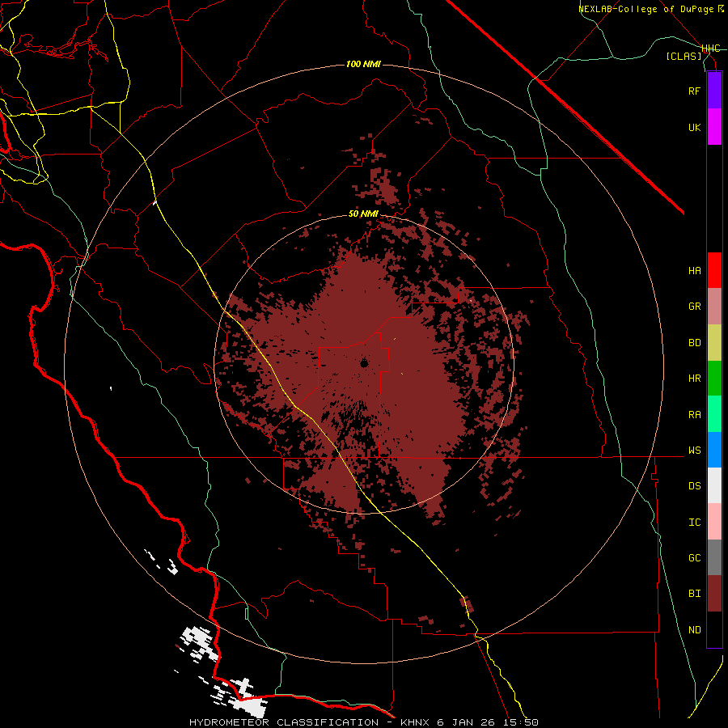This screenshot has height=728, width=728.
Task: Click the ND black legend swatch
Action: [714, 629]
